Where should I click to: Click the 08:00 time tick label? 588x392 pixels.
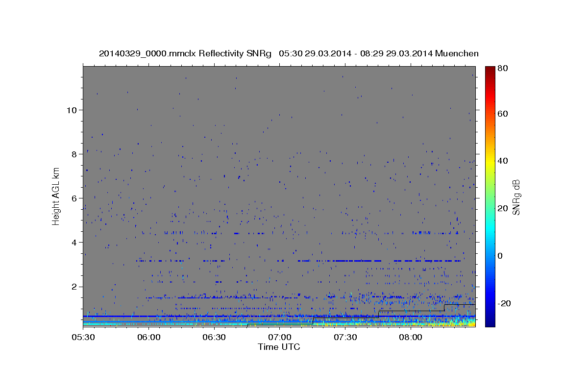point(410,338)
